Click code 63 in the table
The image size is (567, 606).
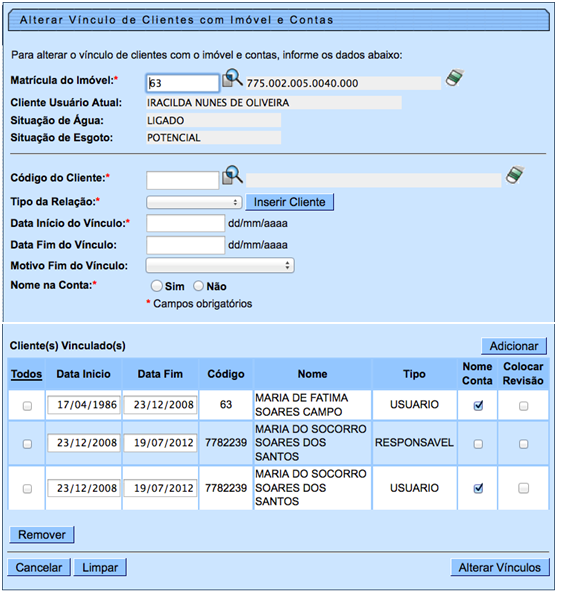point(226,405)
